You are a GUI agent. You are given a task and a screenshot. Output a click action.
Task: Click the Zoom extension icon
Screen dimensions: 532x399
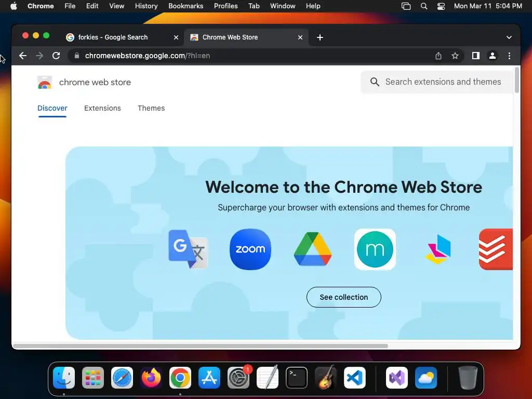pyautogui.click(x=250, y=249)
